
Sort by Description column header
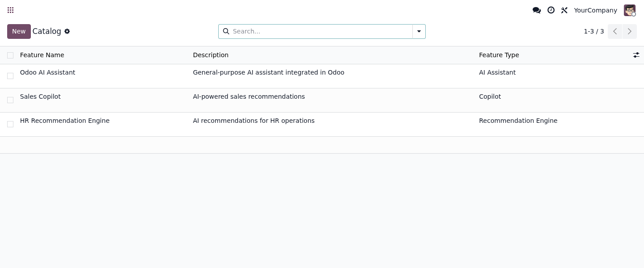click(x=211, y=55)
